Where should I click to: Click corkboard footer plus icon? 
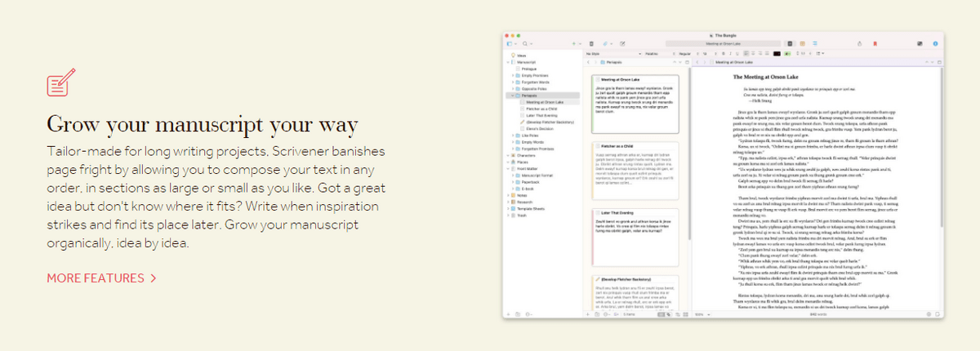pyautogui.click(x=588, y=313)
